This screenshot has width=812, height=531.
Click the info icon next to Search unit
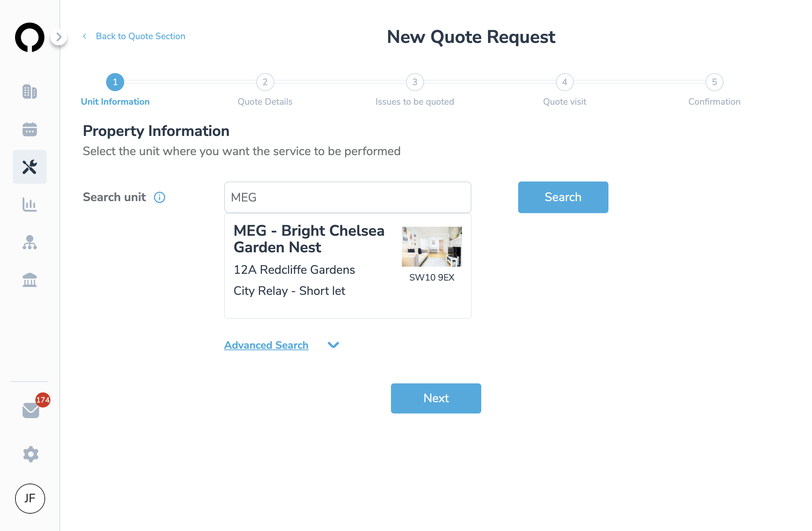(160, 197)
